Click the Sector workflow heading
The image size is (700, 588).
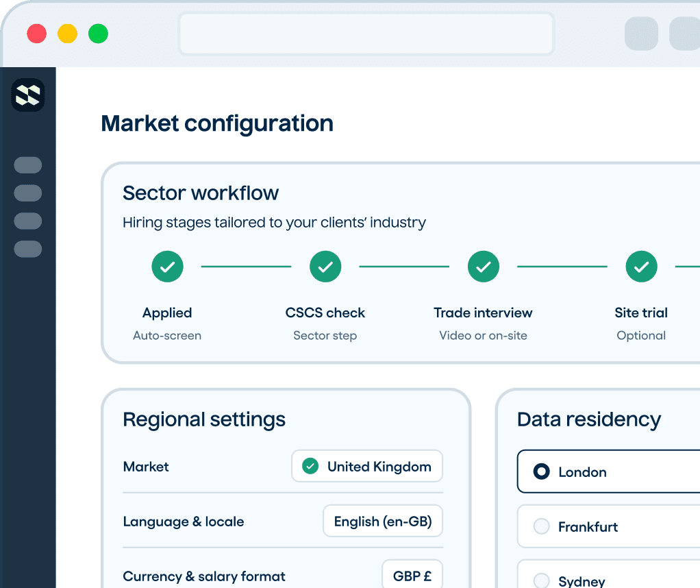click(x=201, y=193)
